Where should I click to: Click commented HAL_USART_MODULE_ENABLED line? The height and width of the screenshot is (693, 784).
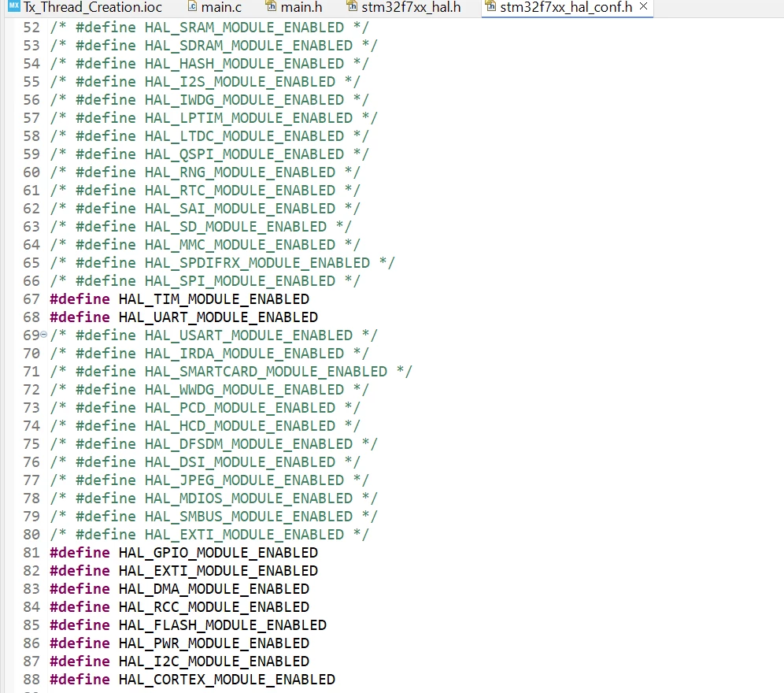213,335
